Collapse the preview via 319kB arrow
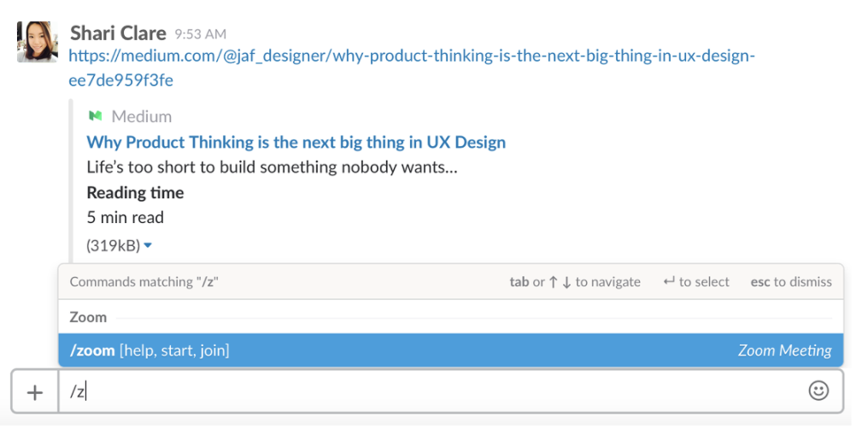Image resolution: width=868 pixels, height=429 pixels. [147, 245]
